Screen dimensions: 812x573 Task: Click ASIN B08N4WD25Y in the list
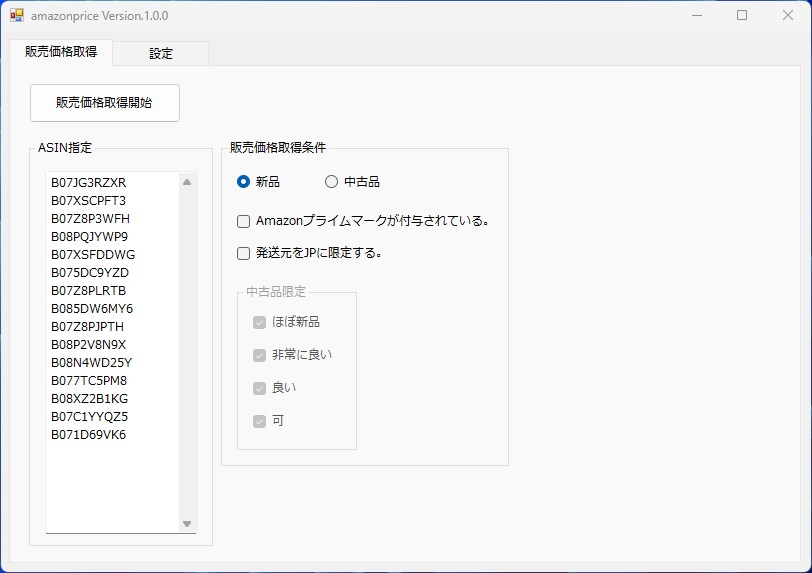(x=92, y=363)
